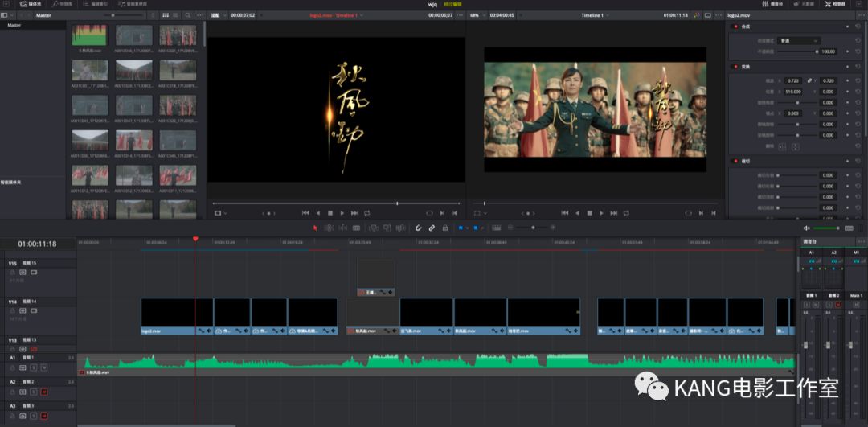
Task: Click the insert clip icon
Action: [374, 228]
